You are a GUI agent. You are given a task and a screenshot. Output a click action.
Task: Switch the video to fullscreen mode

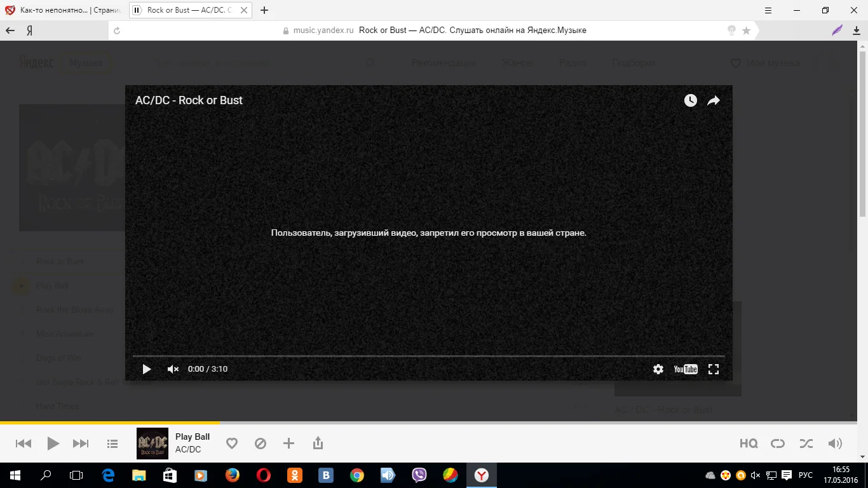click(714, 369)
